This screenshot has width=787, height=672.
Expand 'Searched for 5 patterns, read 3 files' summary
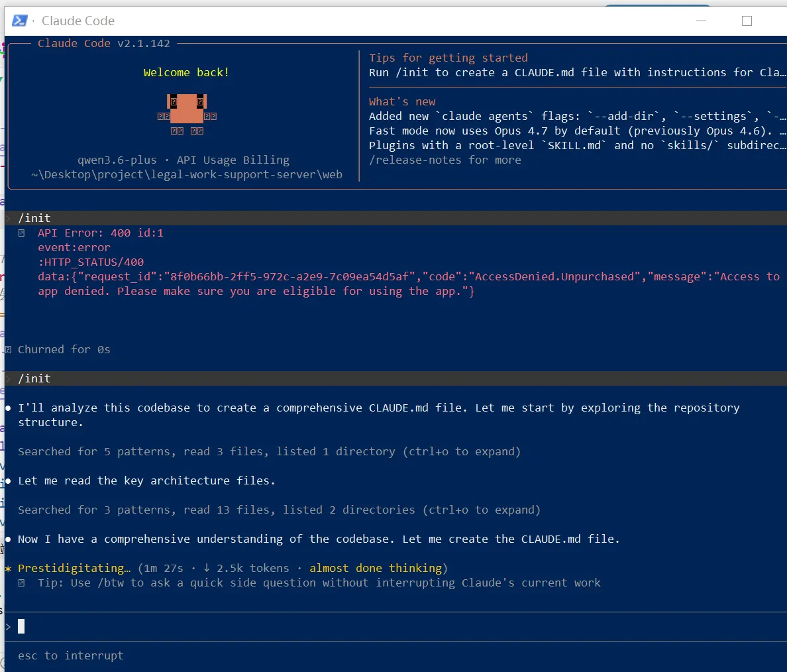269,451
